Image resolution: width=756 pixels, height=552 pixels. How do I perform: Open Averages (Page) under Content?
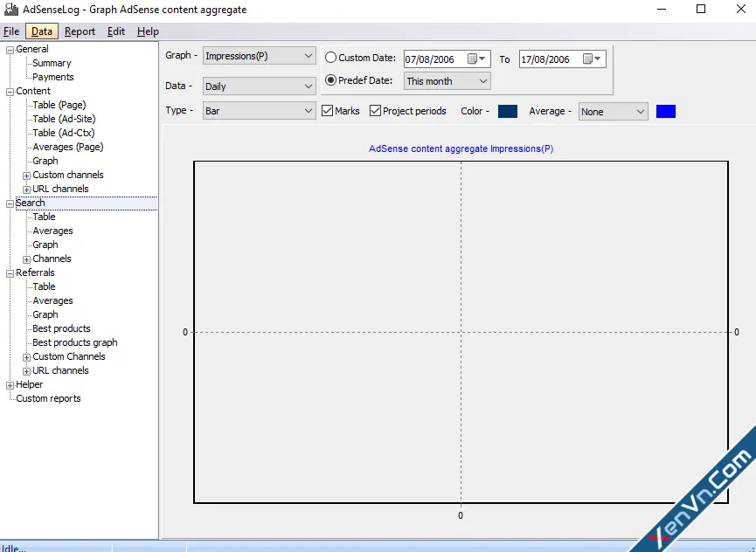tap(68, 147)
